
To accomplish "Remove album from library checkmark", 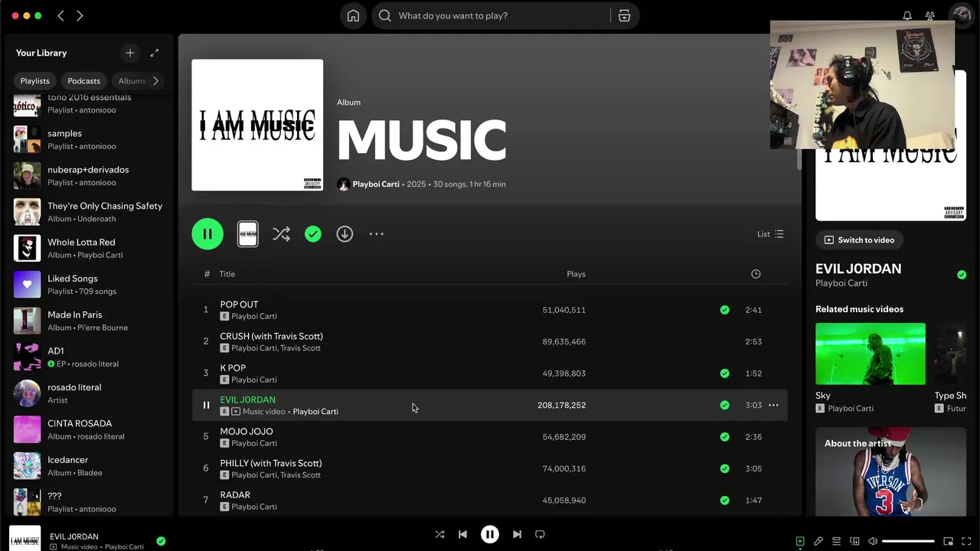I will coord(313,234).
